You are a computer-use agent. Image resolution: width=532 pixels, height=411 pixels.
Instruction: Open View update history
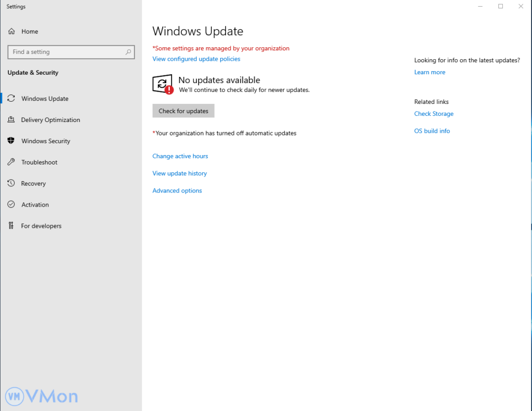179,173
